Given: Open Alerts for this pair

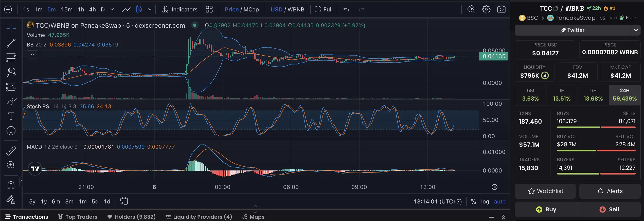Looking at the screenshot, I should (x=610, y=191).
